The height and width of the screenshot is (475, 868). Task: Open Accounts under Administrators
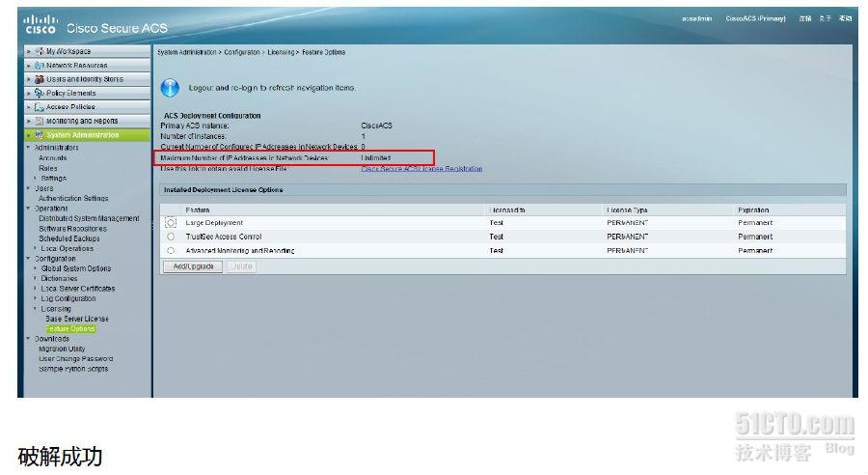(53, 158)
